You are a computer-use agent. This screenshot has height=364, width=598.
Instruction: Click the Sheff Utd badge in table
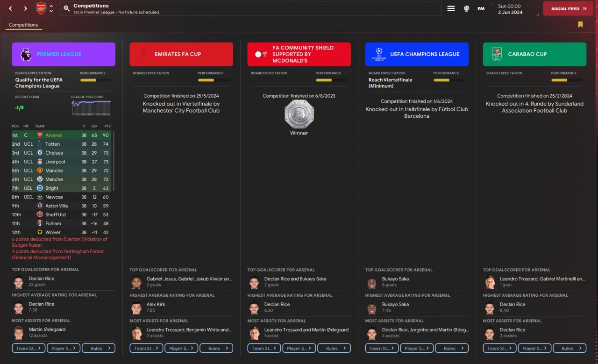click(40, 214)
